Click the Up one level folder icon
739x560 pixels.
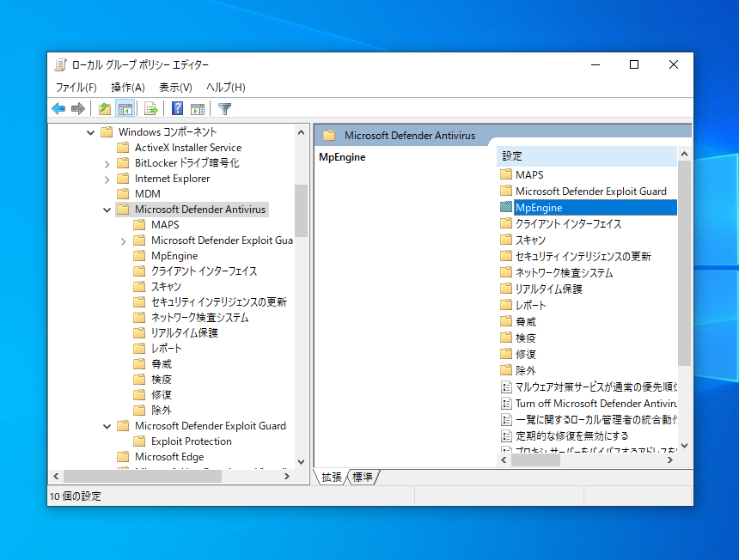[x=104, y=108]
